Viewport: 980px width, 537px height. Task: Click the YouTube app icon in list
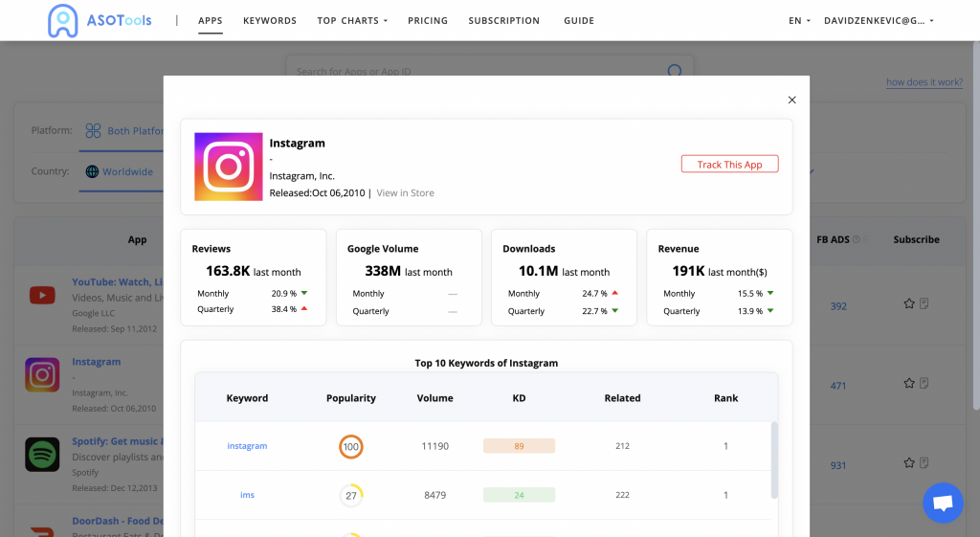pyautogui.click(x=42, y=295)
